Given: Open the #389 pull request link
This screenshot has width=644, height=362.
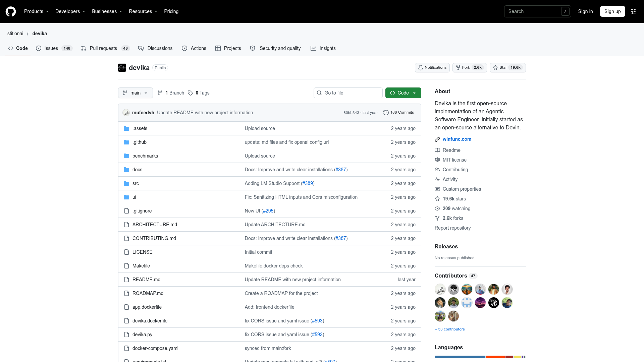Looking at the screenshot, I should [308, 183].
